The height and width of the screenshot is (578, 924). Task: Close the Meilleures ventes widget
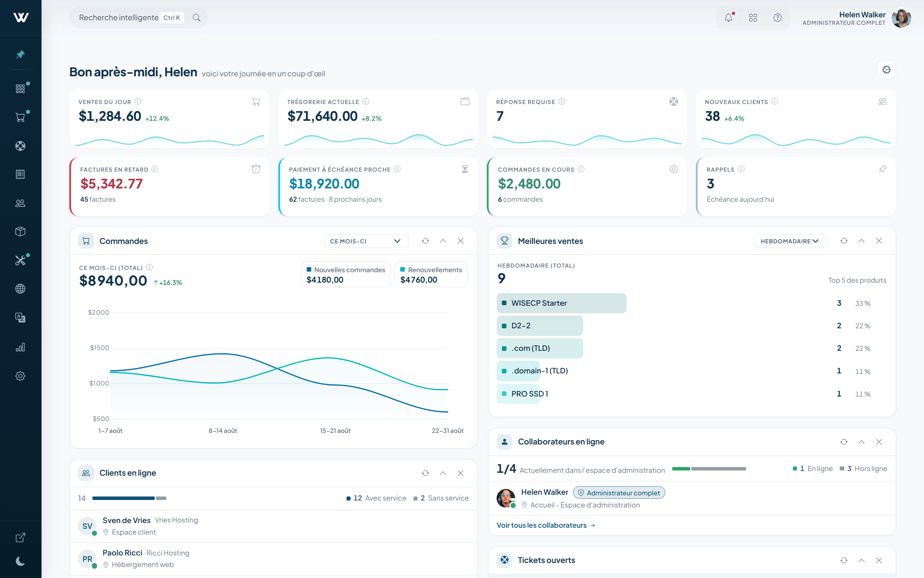(879, 241)
